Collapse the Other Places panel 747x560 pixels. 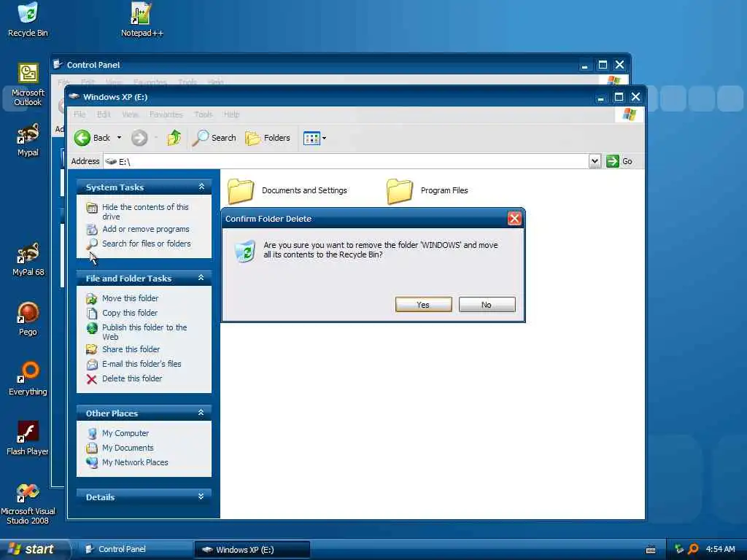201,413
